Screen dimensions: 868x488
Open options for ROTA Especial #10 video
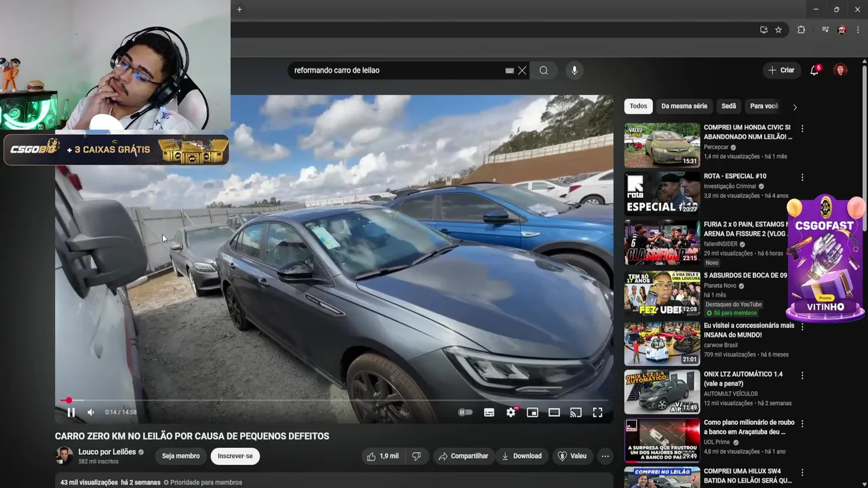(x=802, y=178)
